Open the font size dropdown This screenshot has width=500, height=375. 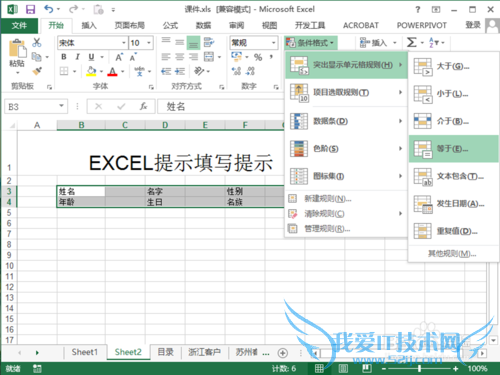point(149,43)
